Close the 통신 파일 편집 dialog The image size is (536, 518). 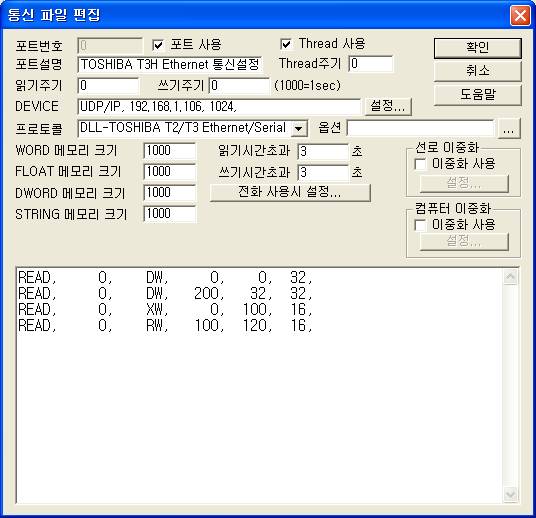[x=520, y=15]
